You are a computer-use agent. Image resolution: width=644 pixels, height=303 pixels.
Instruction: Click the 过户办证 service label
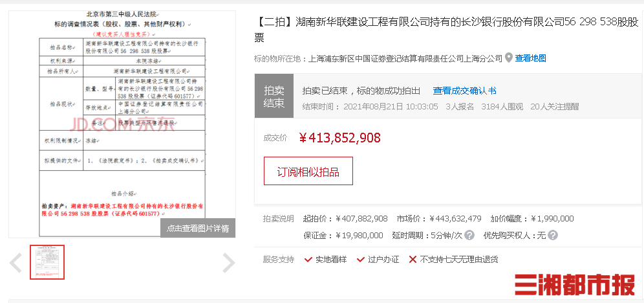383,260
